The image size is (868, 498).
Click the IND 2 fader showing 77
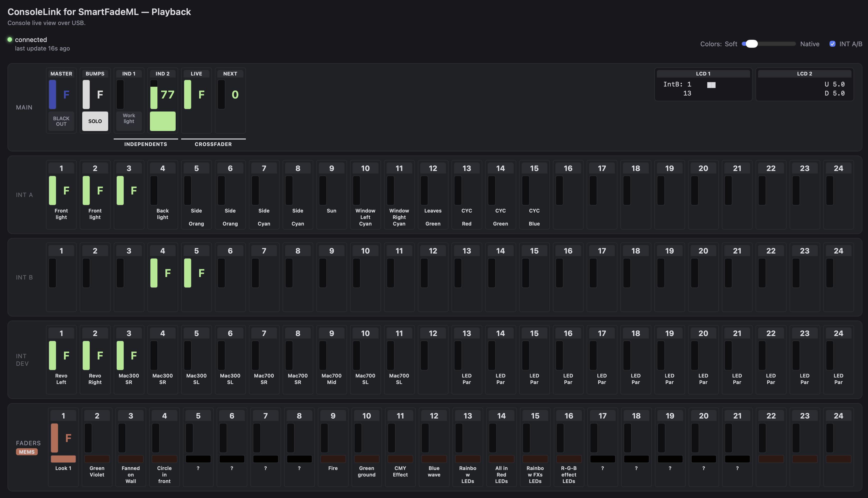click(154, 94)
